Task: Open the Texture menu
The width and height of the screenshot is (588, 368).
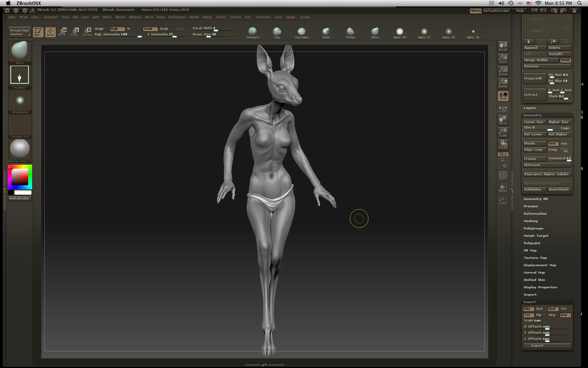Action: point(235,17)
